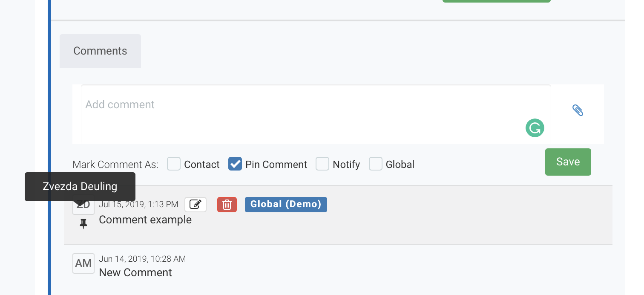Uncheck the Pin Comment checkbox
Viewport: 644px width, 295px height.
(235, 164)
